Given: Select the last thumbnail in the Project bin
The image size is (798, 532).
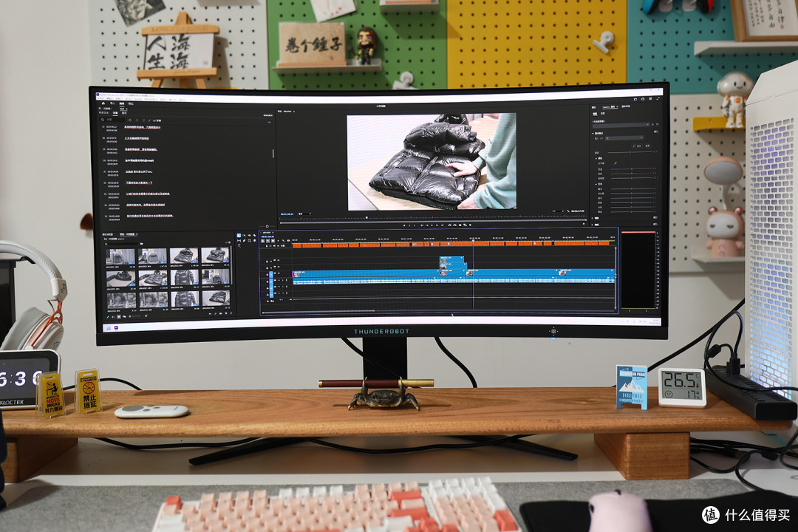Looking at the screenshot, I should click(x=216, y=299).
